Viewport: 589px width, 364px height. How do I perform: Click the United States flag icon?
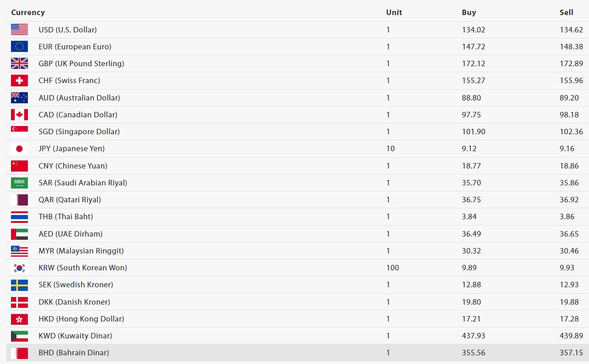19,30
